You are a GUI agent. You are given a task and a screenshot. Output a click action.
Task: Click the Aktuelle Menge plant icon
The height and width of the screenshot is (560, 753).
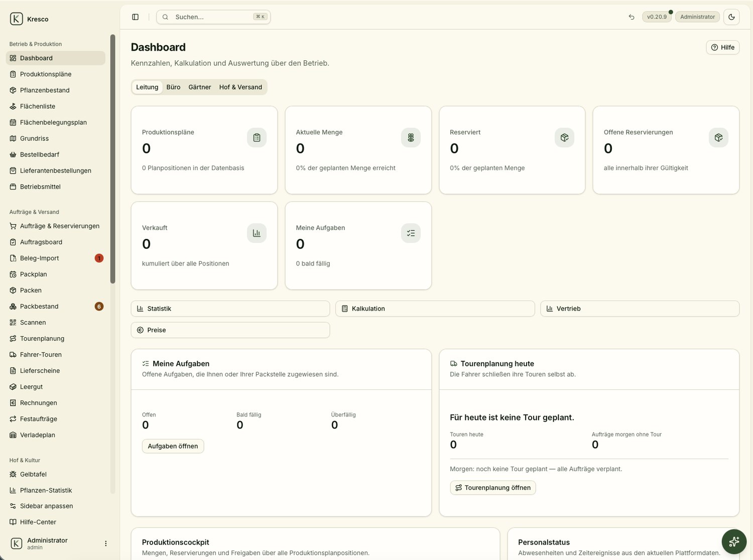[411, 137]
